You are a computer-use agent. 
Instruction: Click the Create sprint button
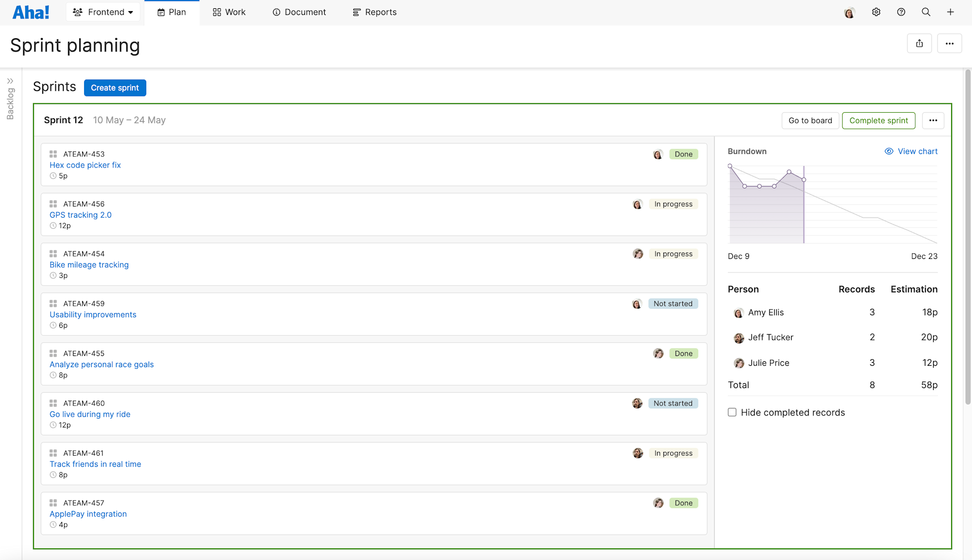pos(115,87)
